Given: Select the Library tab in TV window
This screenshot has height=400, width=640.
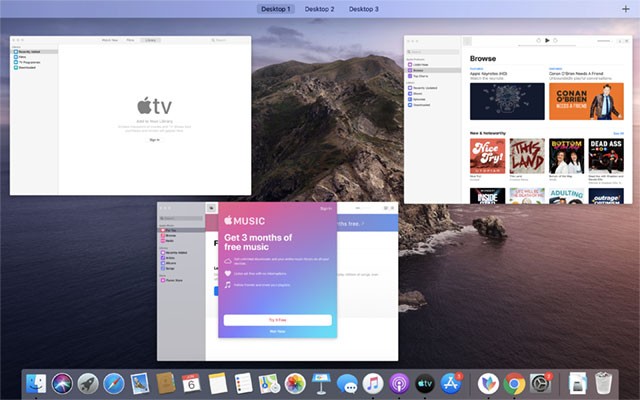Looking at the screenshot, I should (x=151, y=40).
